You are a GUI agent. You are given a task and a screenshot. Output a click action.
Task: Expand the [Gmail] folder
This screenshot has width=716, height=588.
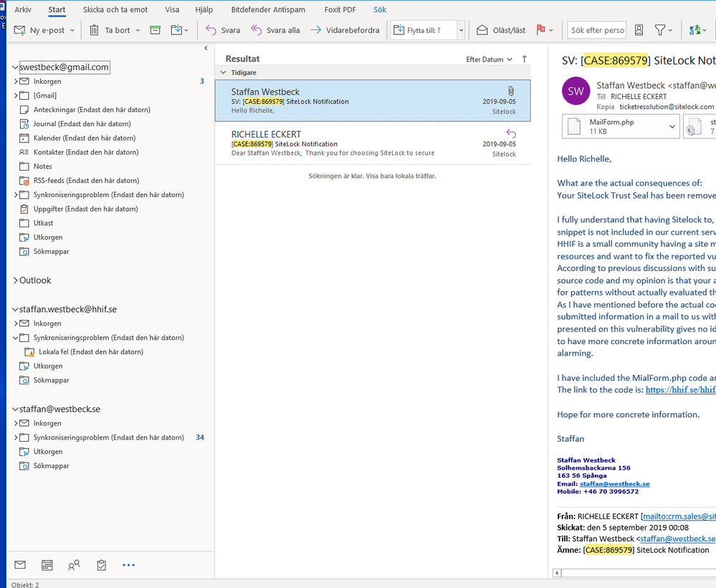pyautogui.click(x=16, y=95)
